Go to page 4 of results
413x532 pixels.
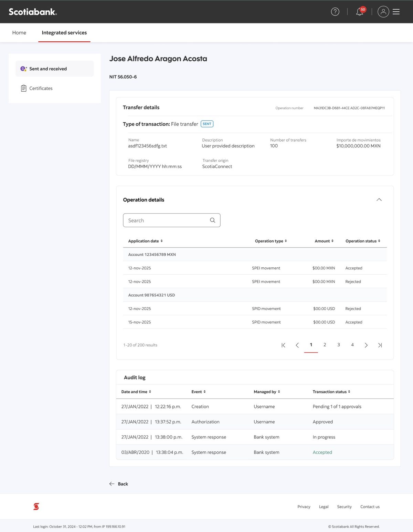coord(352,345)
